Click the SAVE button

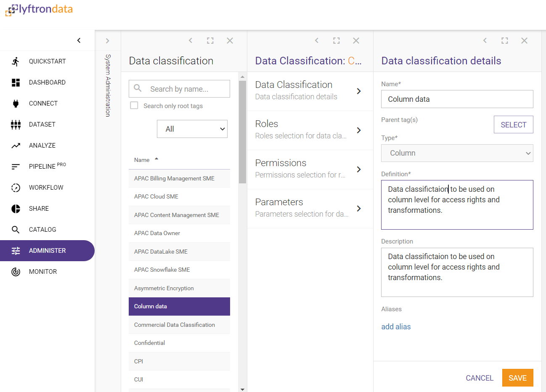517,378
